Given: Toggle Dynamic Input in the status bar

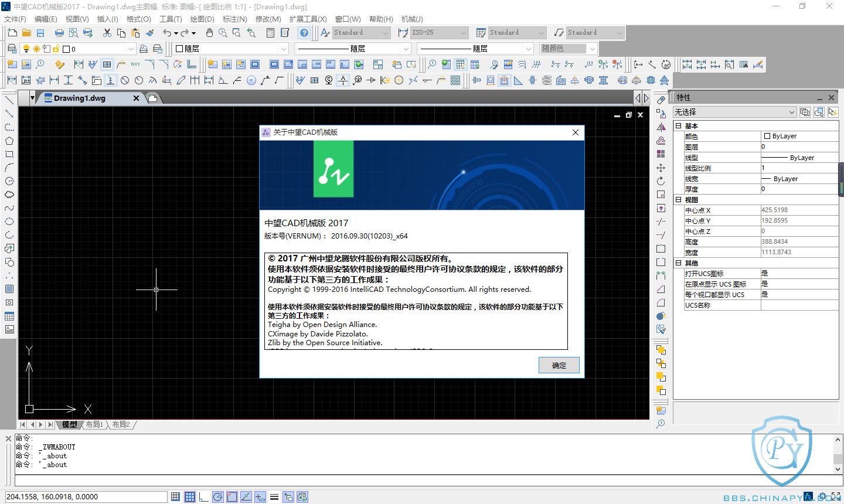Looking at the screenshot, I should click(260, 497).
